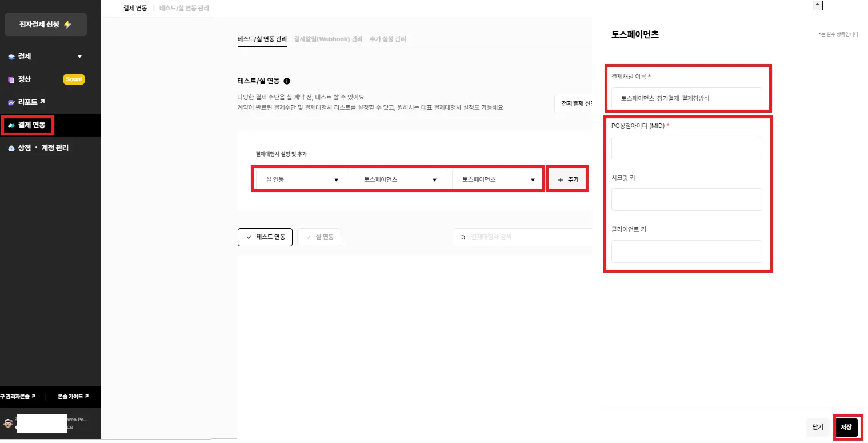This screenshot has height=443, width=868.
Task: Click the PG상점아이디 (MID) input field
Action: tap(687, 148)
